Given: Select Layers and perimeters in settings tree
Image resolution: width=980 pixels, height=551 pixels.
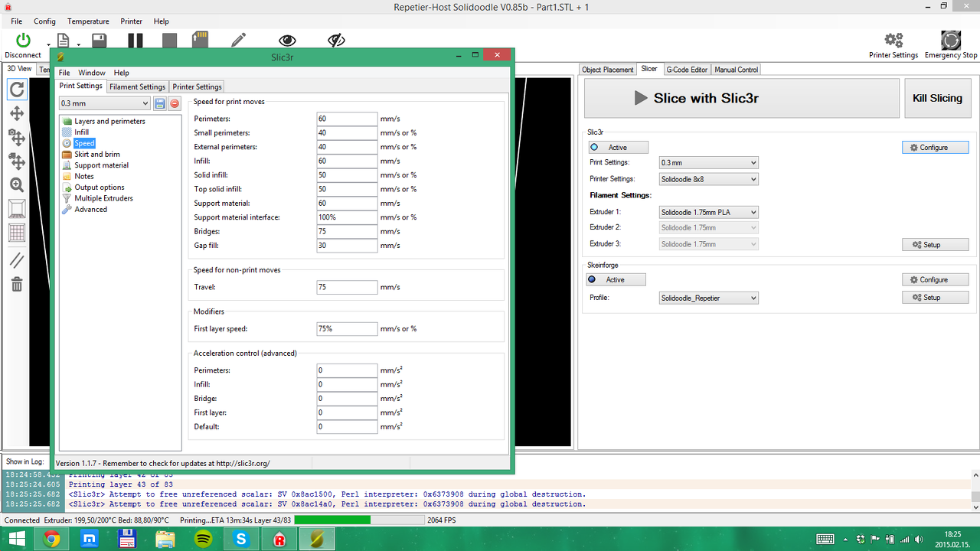Looking at the screenshot, I should click(109, 121).
